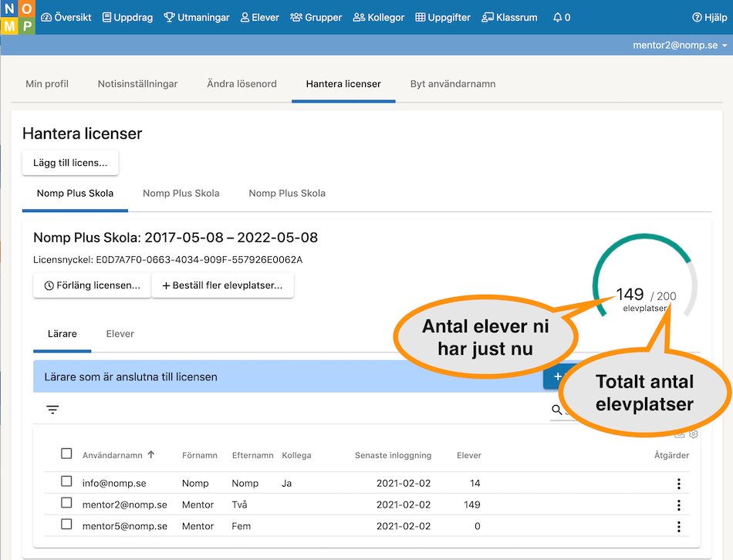Expand the mentor2@nomp.se account dropdown
733x560 pixels.
(680, 46)
